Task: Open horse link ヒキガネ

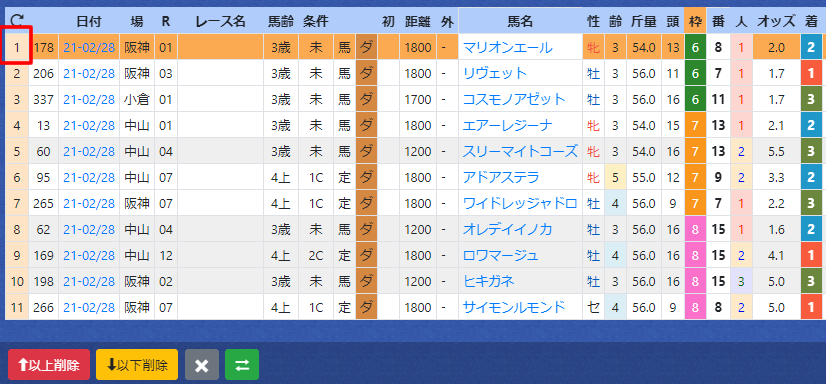Action: click(x=488, y=281)
